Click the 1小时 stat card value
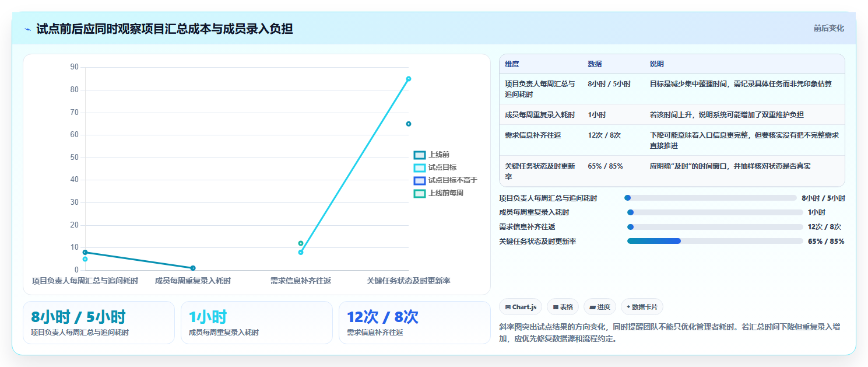The image size is (868, 367). pyautogui.click(x=208, y=317)
